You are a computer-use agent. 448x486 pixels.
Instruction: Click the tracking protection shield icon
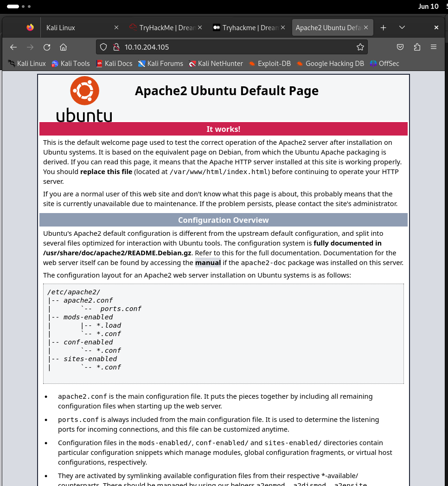point(103,47)
